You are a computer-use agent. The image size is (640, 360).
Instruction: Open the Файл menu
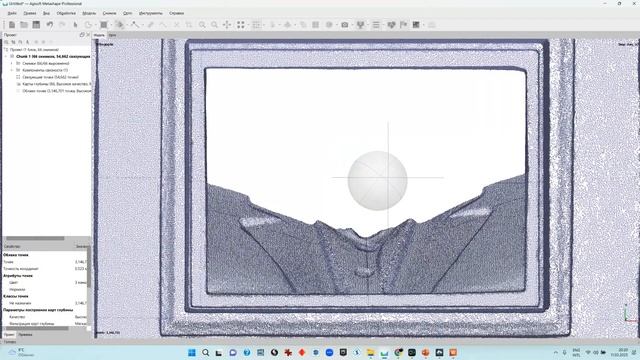coord(12,13)
